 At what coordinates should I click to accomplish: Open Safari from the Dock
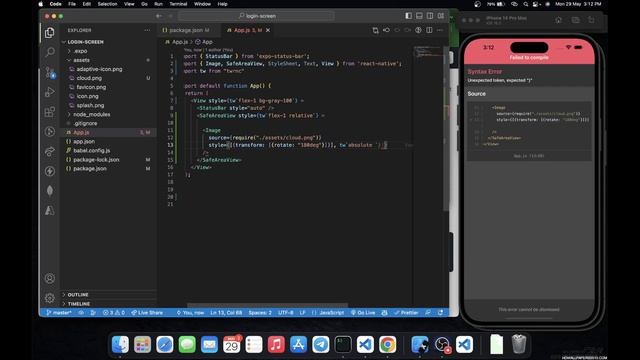164,345
